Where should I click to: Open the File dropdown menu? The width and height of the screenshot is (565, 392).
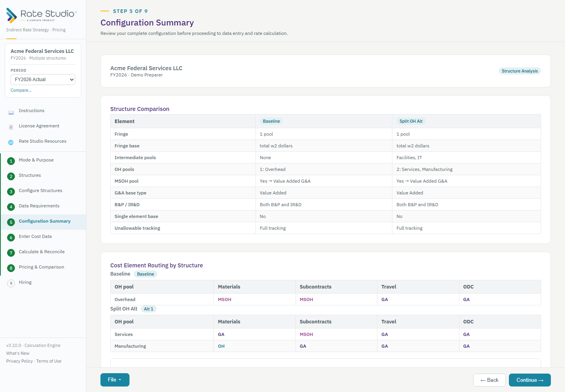[x=115, y=380]
